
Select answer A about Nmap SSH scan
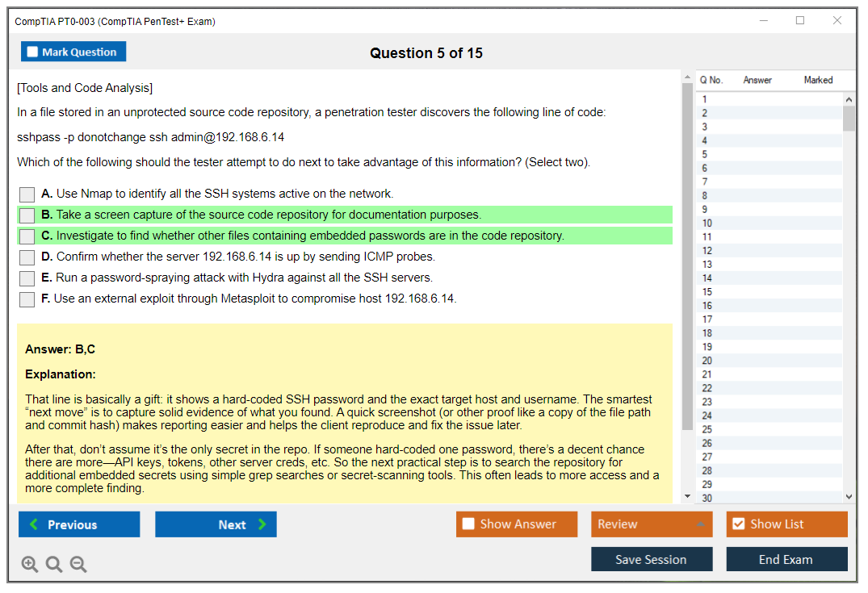tap(27, 194)
